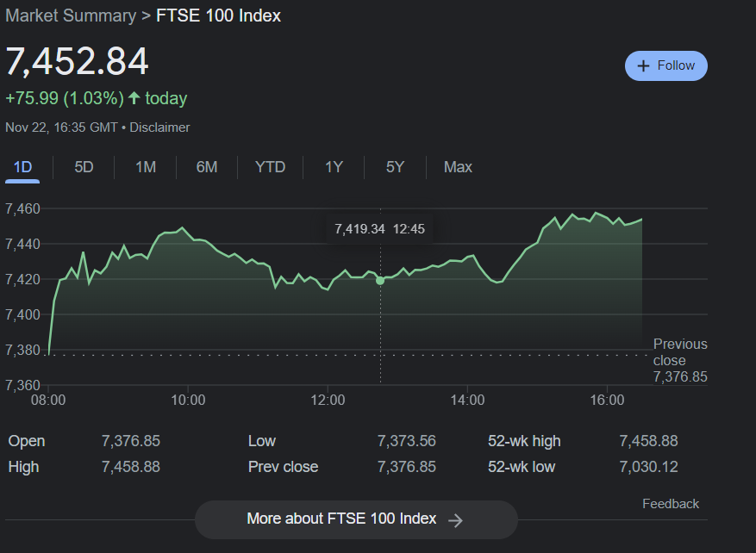Viewport: 756px width, 553px height.
Task: Open the 6M chart range tab
Action: click(207, 167)
